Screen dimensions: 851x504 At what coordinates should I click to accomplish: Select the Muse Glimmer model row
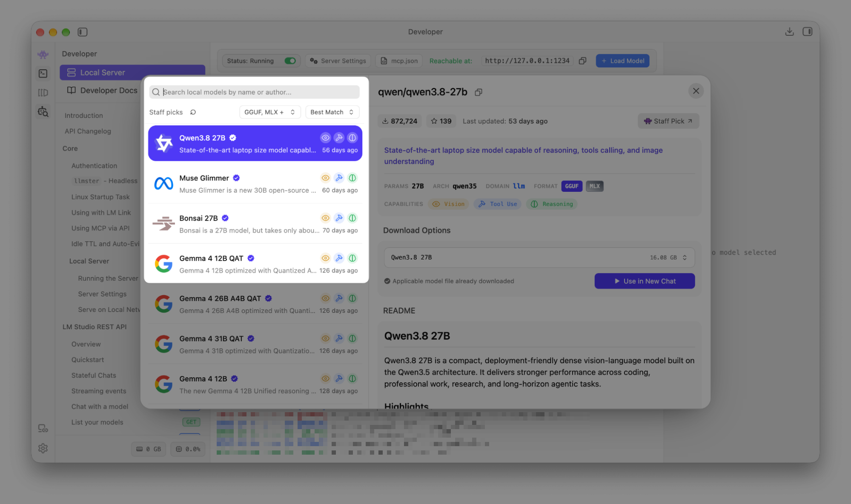click(255, 184)
